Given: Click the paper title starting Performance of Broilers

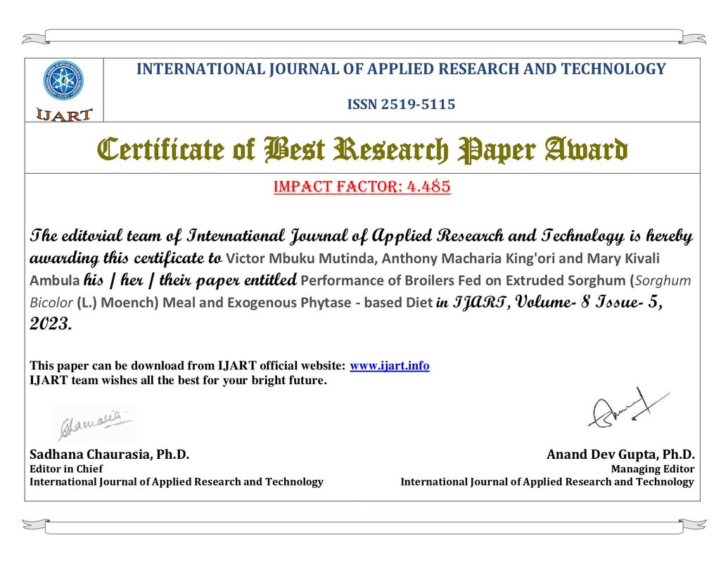Looking at the screenshot, I should (x=360, y=292).
